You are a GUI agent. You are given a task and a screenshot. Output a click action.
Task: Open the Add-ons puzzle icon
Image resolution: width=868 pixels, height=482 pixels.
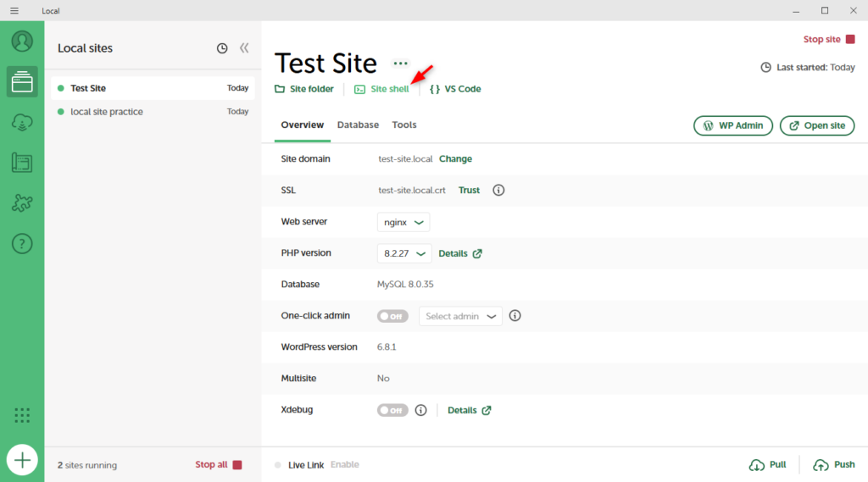[22, 203]
